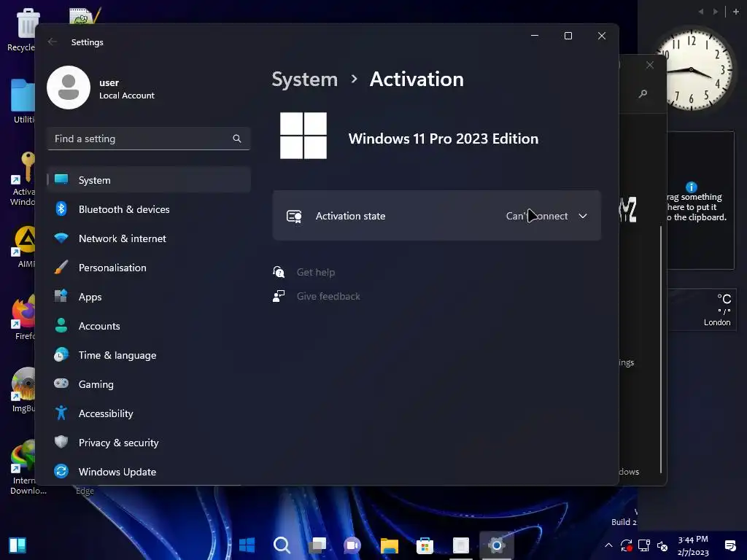Open Accessibility settings
Viewport: 747px width, 560px height.
[149, 413]
